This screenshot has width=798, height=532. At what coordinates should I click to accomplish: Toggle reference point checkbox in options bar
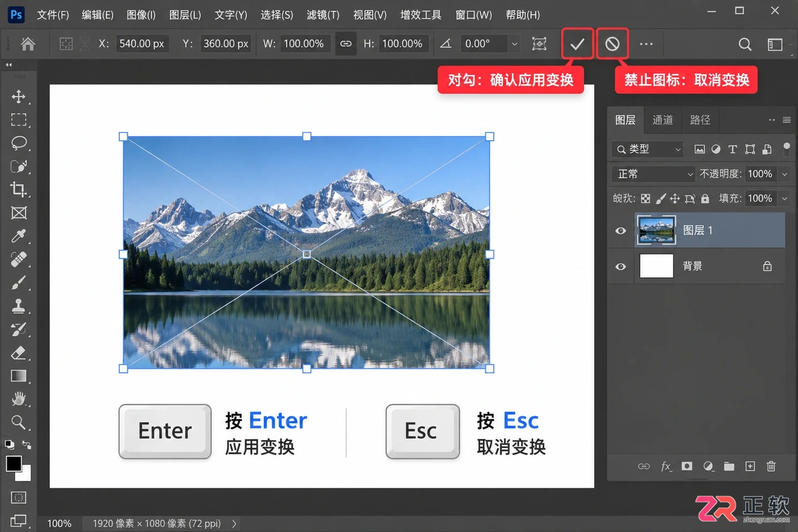(66, 44)
